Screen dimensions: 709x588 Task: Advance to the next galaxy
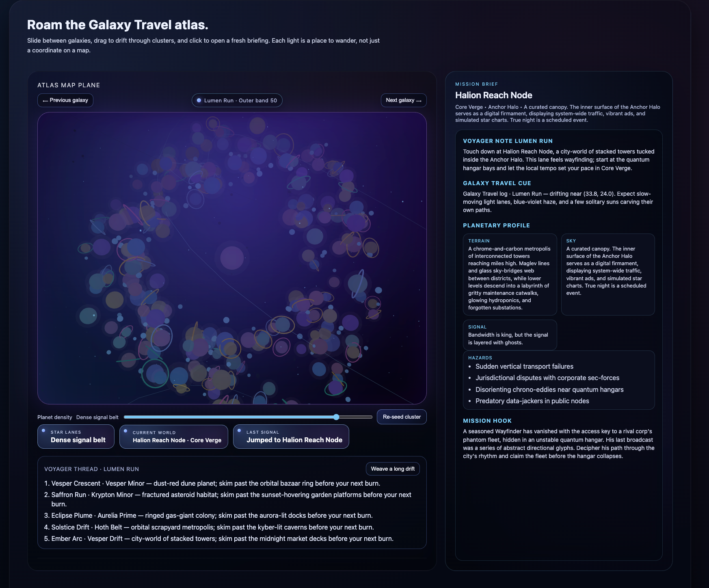pyautogui.click(x=403, y=100)
